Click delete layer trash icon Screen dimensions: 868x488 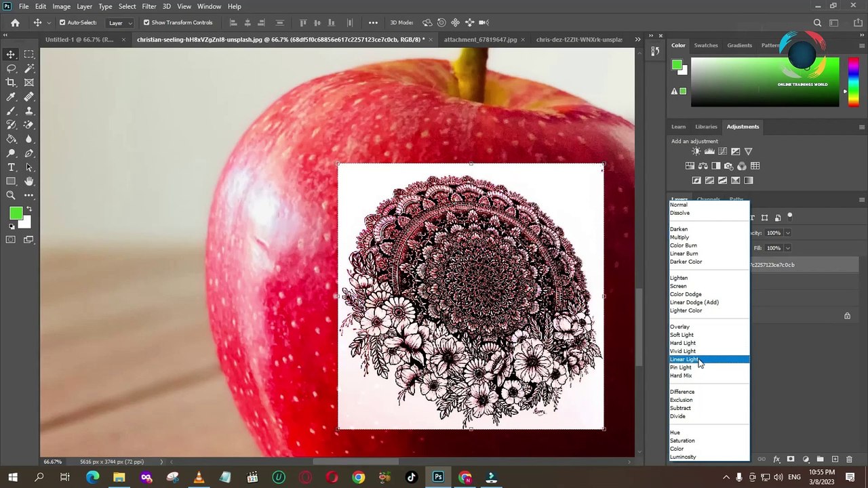848,460
